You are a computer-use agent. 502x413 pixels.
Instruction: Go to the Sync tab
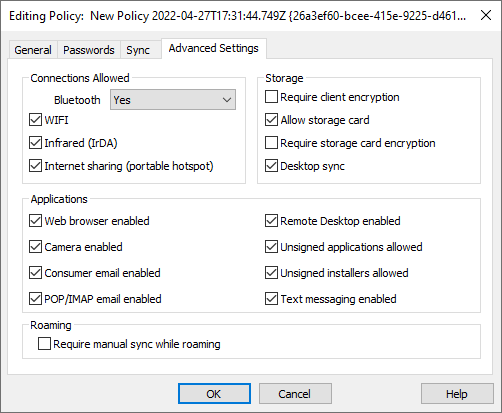[x=138, y=50]
